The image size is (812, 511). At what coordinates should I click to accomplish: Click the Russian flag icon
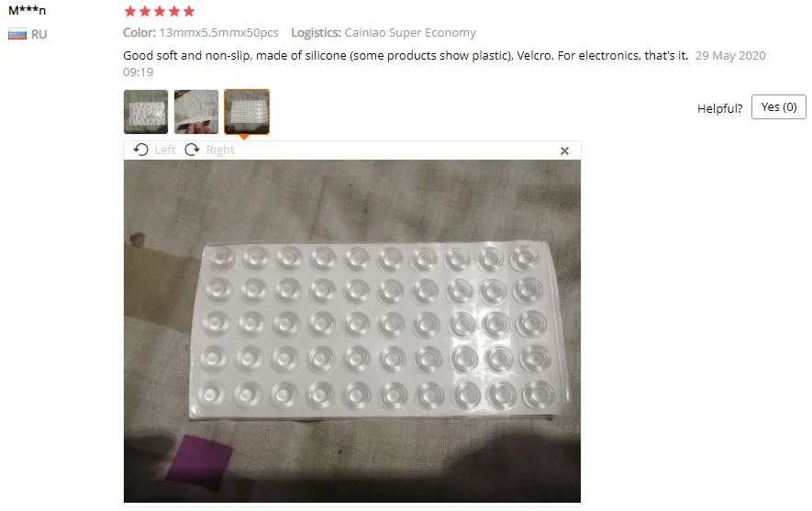click(x=17, y=35)
